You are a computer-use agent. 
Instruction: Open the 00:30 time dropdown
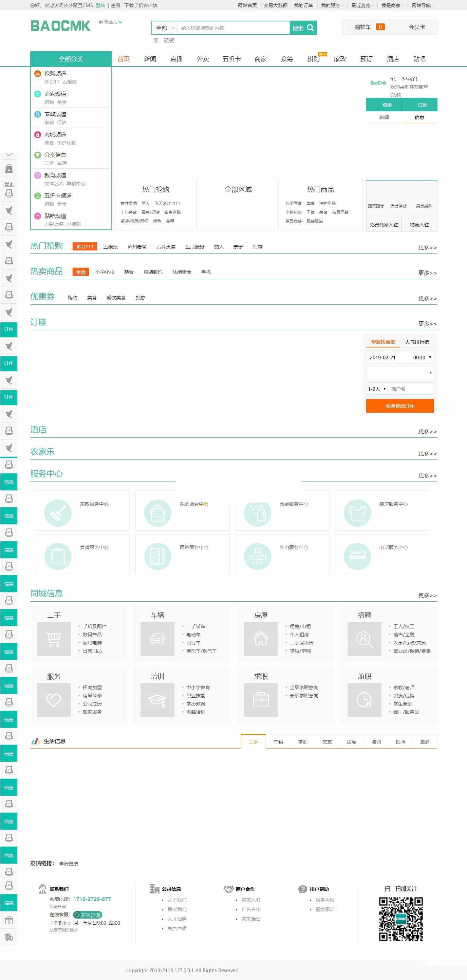422,357
